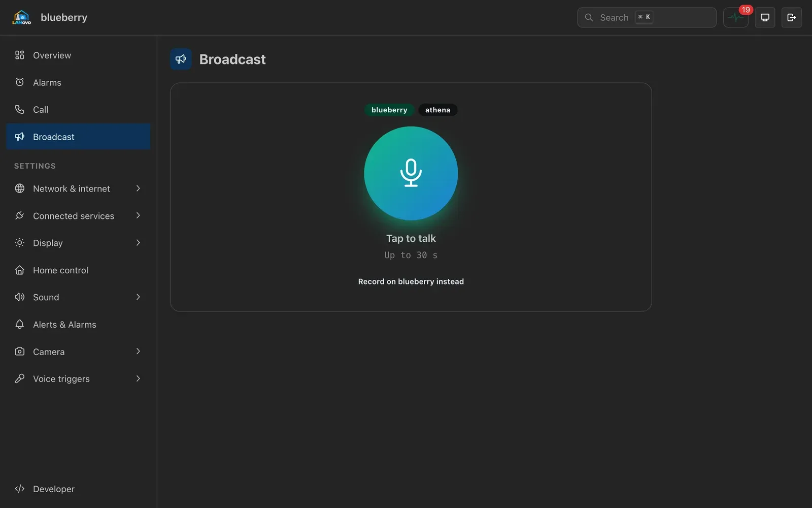Click the logout icon in header
Screen dimensions: 812x508
point(791,17)
